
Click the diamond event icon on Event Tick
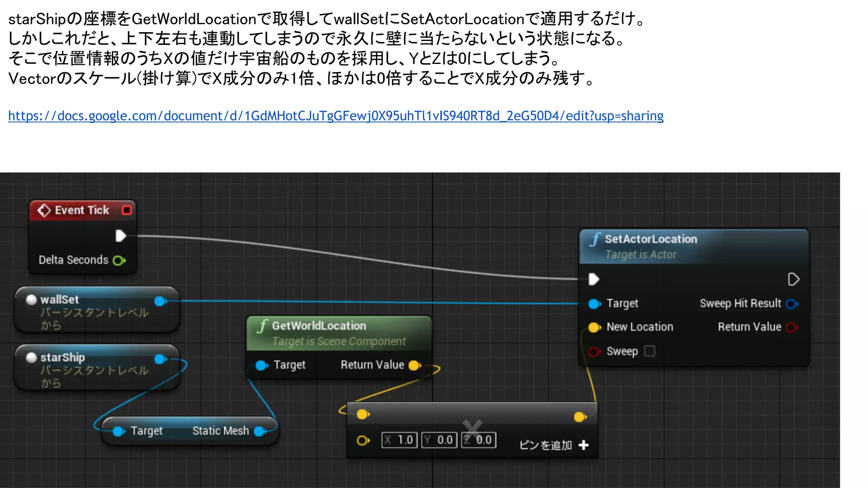pyautogui.click(x=44, y=210)
